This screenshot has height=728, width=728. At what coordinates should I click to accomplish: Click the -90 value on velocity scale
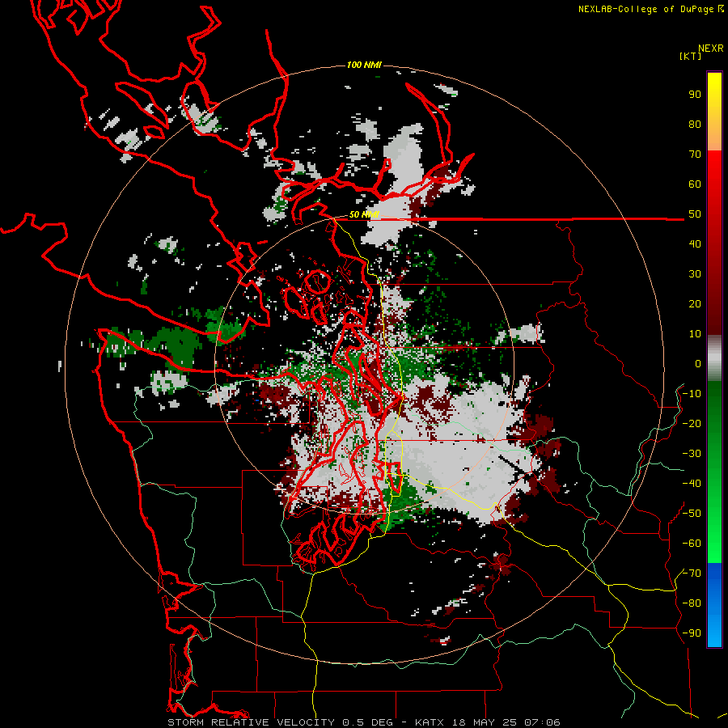click(x=692, y=633)
